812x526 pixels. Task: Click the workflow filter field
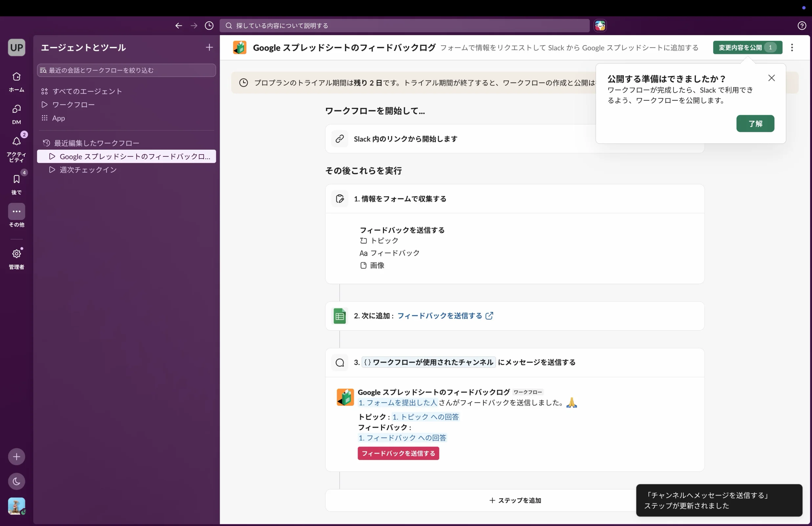coord(126,70)
